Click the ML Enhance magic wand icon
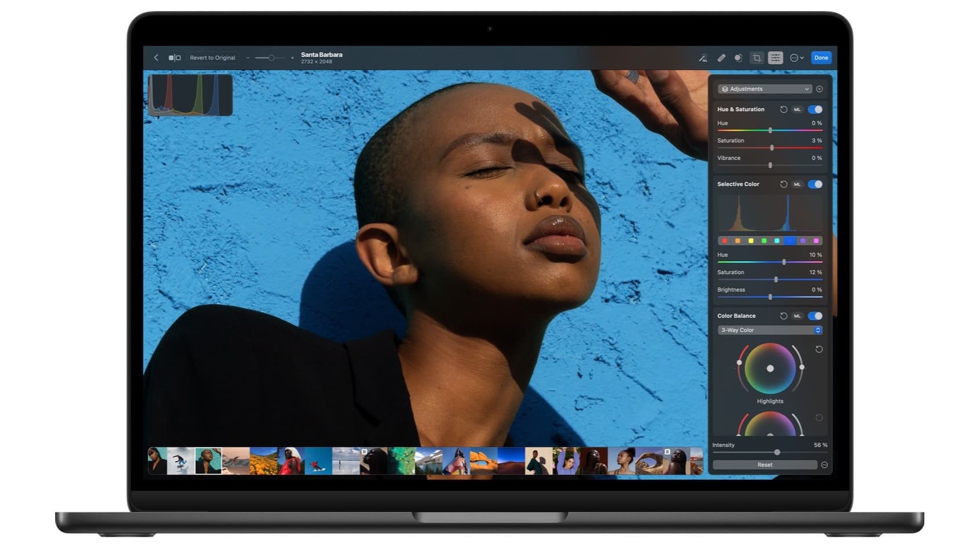Viewport: 980px width, 551px height. (x=702, y=58)
